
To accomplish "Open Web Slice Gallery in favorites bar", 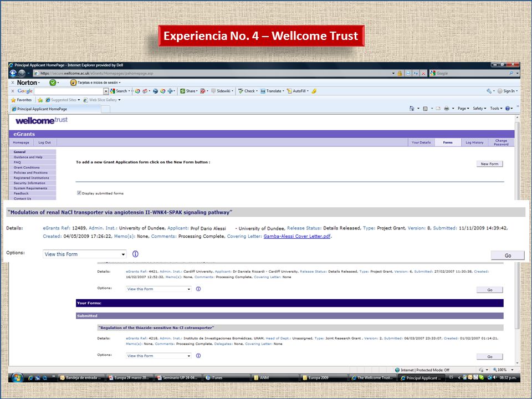I will coord(102,100).
